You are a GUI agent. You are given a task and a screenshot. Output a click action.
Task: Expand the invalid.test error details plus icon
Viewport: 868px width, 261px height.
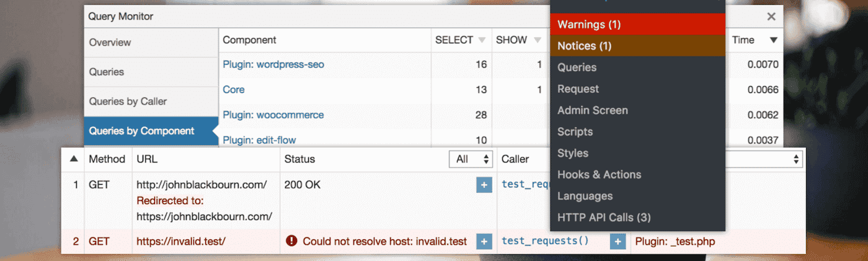[x=484, y=241]
